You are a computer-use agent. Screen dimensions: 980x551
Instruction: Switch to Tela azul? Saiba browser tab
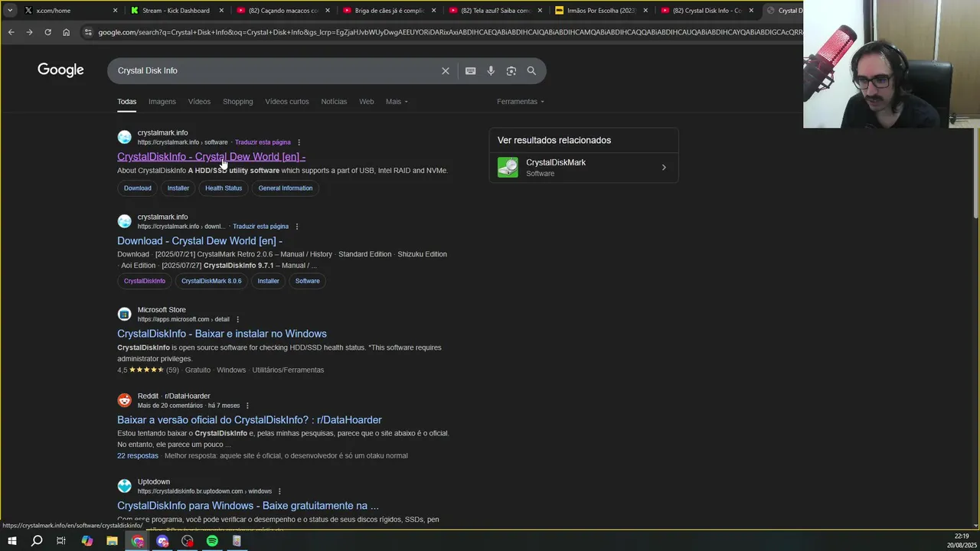pos(495,11)
